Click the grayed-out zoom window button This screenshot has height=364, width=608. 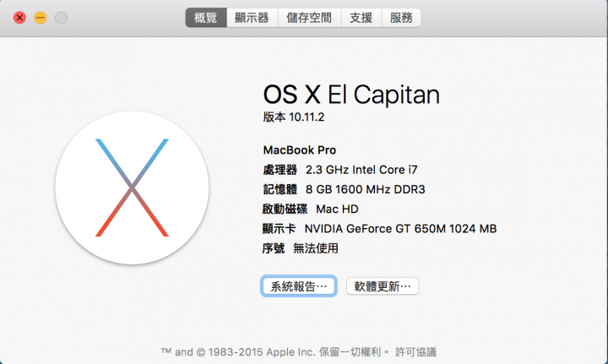(61, 18)
